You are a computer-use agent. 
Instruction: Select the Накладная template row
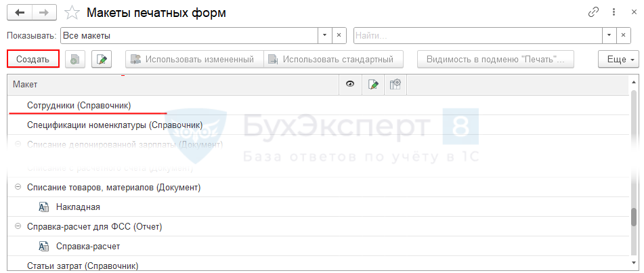(78, 207)
